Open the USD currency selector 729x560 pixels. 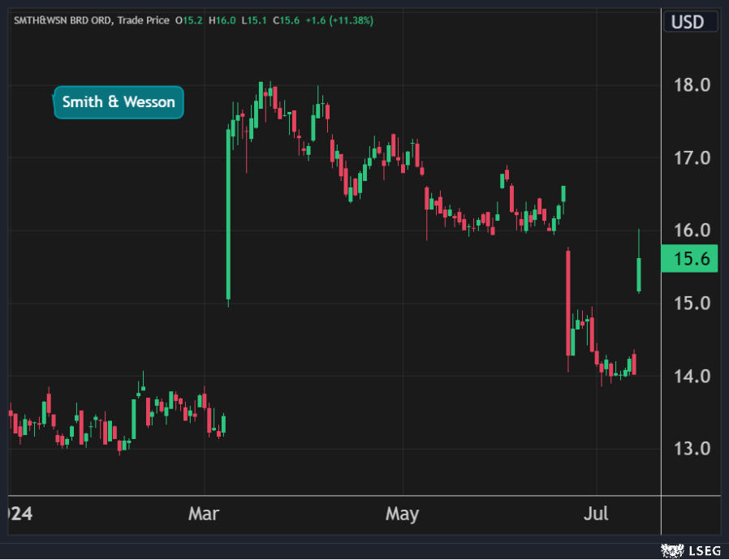point(688,21)
